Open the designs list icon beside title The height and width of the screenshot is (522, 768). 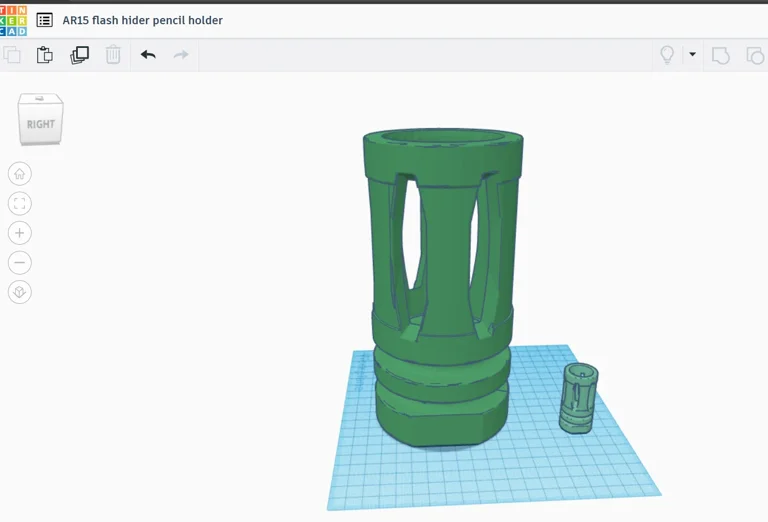click(x=45, y=20)
